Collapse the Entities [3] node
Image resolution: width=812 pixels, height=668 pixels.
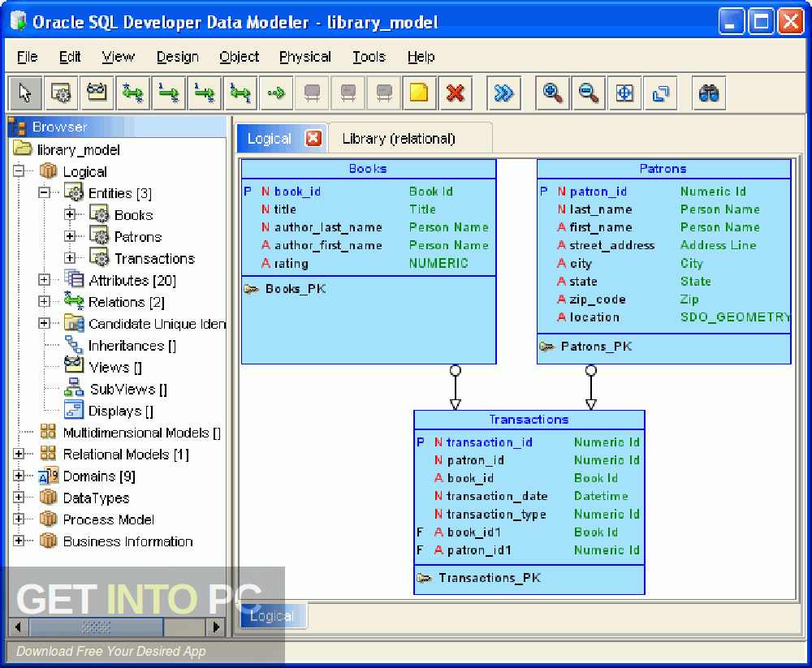(45, 192)
